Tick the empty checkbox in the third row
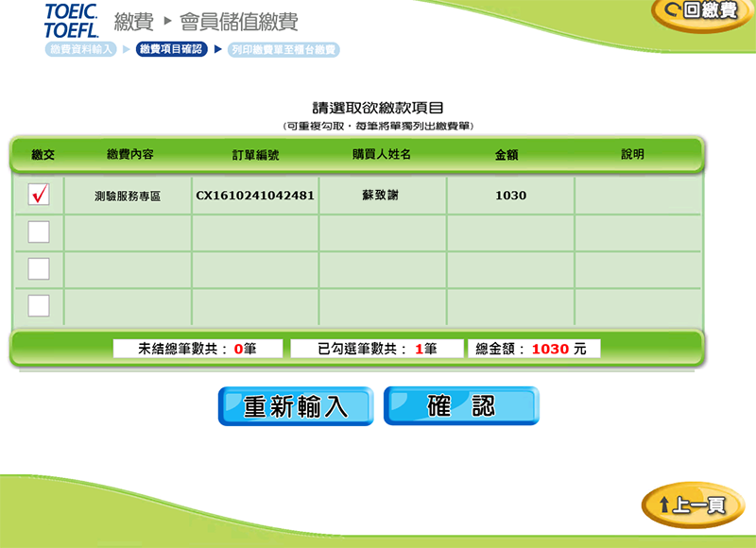 (39, 268)
